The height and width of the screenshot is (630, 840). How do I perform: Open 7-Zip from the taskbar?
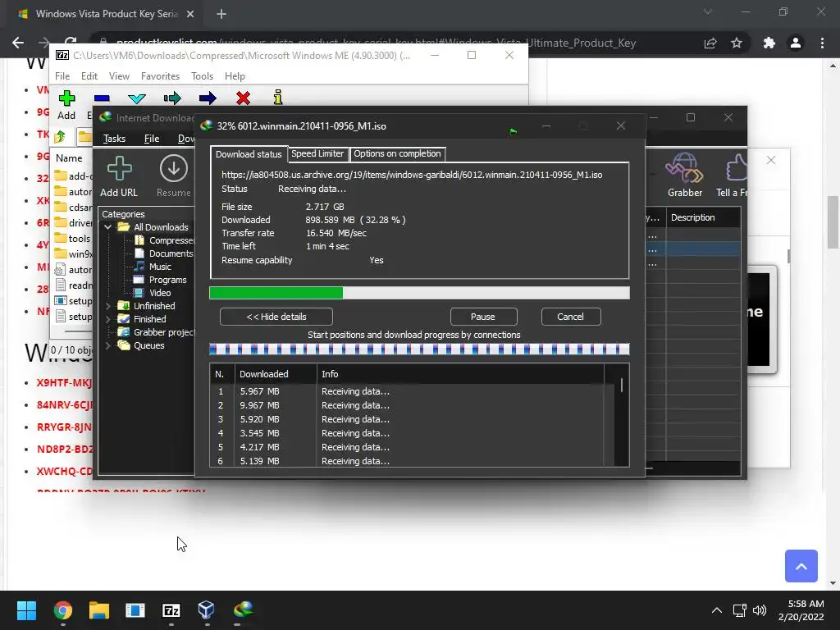171,610
